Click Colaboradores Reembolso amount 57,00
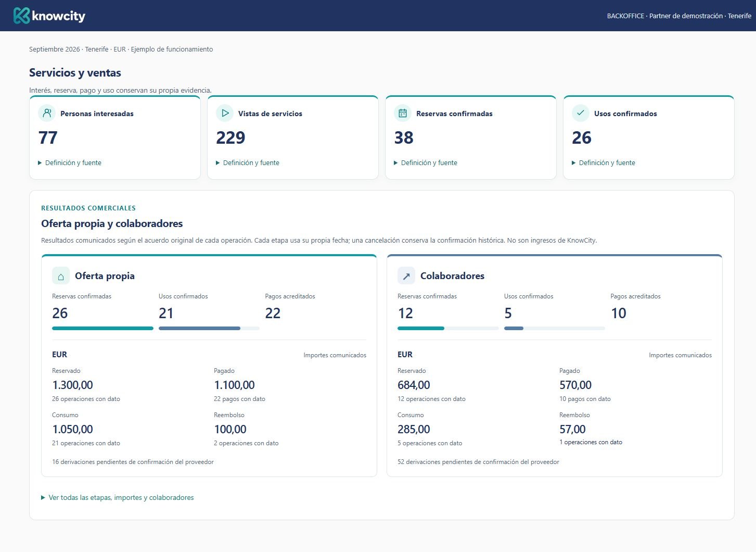 click(572, 430)
